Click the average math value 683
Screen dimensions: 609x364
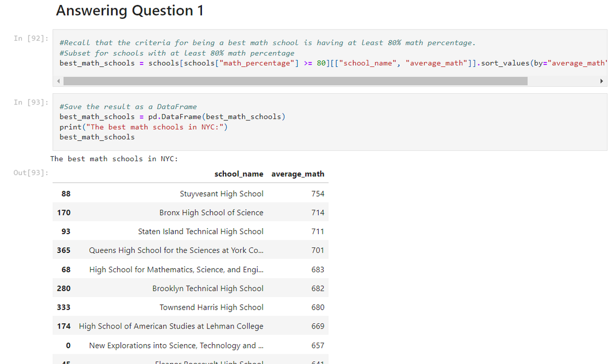(318, 270)
